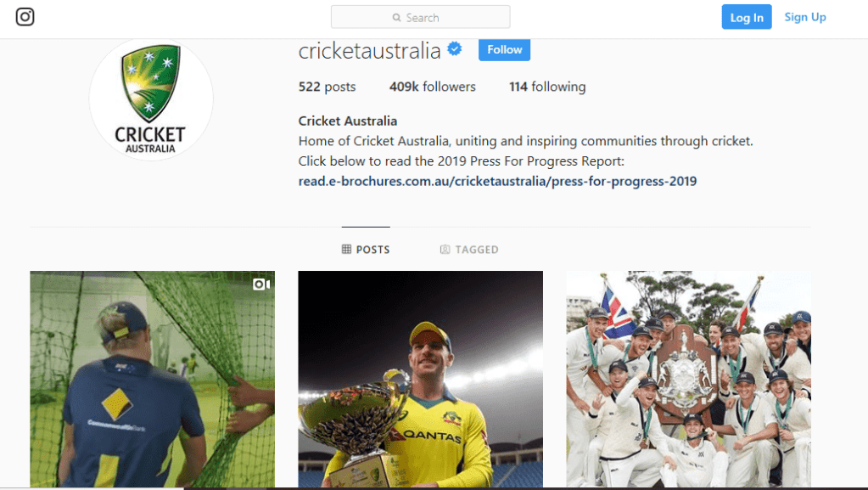Show the 114 following list
The width and height of the screenshot is (868, 490).
click(547, 87)
